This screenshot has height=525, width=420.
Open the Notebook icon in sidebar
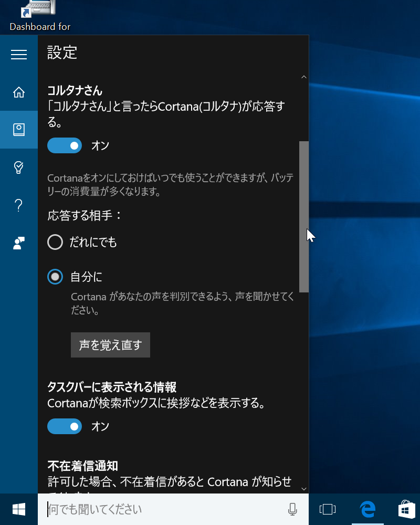click(x=19, y=130)
